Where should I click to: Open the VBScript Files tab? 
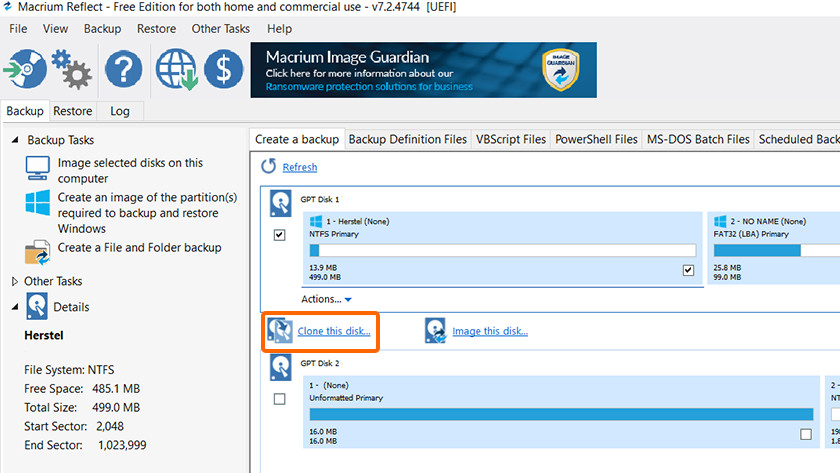[x=511, y=139]
